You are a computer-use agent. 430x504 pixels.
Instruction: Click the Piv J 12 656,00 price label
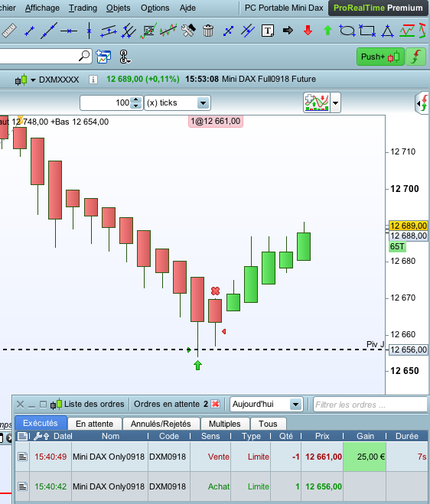[x=408, y=350]
